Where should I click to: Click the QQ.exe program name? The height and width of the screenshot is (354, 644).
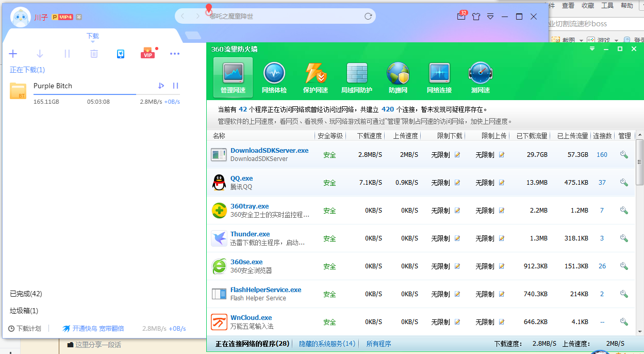coord(241,179)
